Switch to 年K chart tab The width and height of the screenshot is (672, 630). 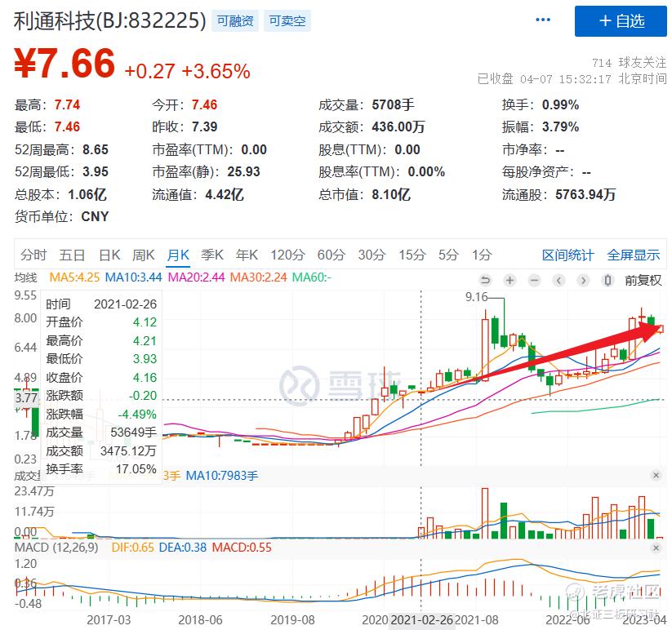(247, 255)
